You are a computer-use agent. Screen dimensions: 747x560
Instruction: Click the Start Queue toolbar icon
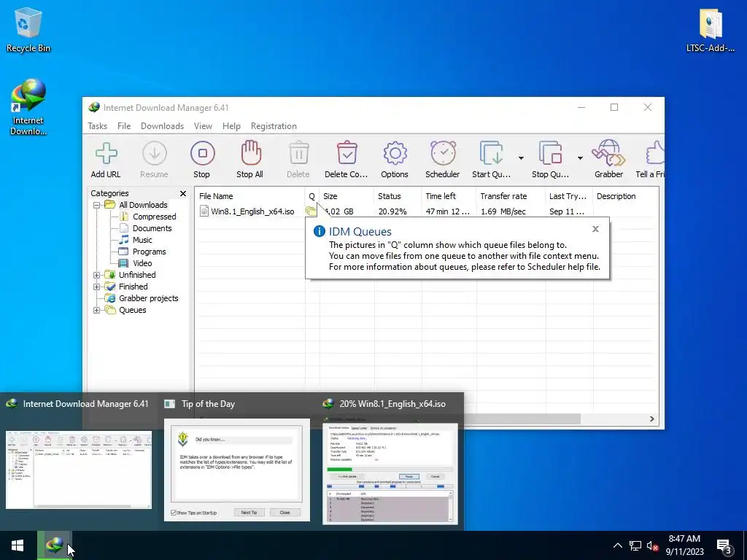(491, 160)
